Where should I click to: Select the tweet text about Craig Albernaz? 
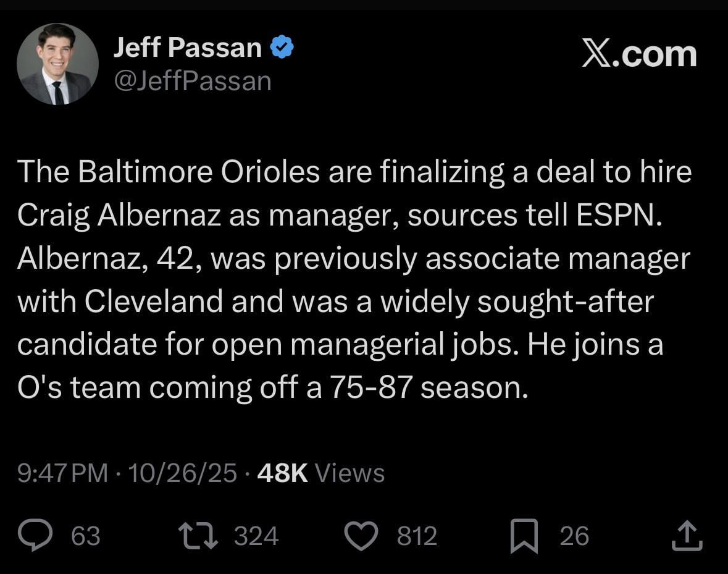click(x=352, y=278)
